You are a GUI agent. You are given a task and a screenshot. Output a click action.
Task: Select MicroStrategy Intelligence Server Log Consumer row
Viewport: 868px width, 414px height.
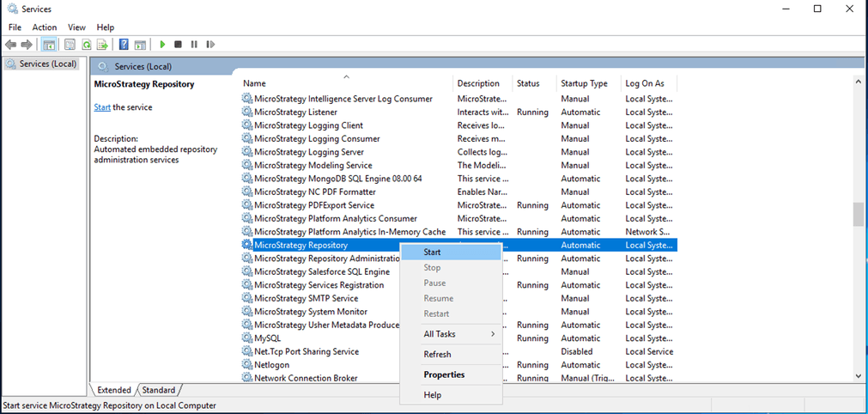point(459,99)
